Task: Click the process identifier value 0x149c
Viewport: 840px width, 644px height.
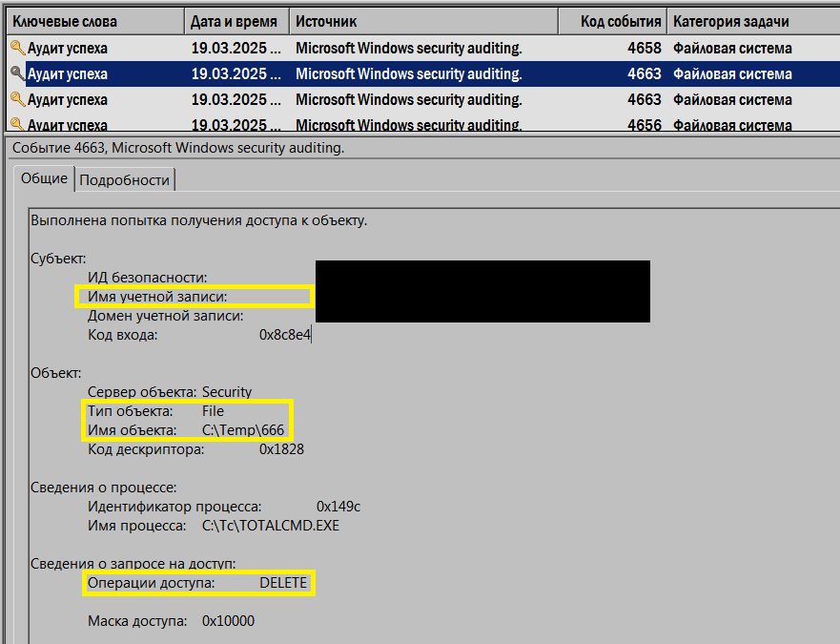Action: 338,507
